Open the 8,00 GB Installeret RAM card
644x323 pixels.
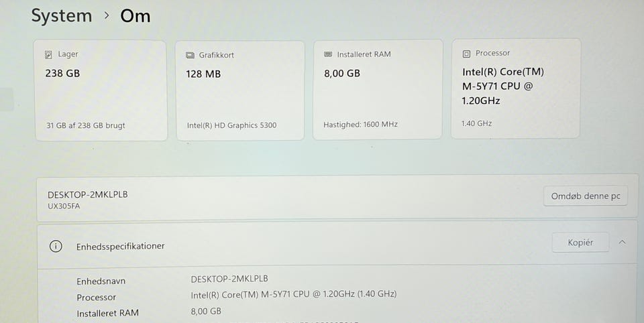coord(377,90)
